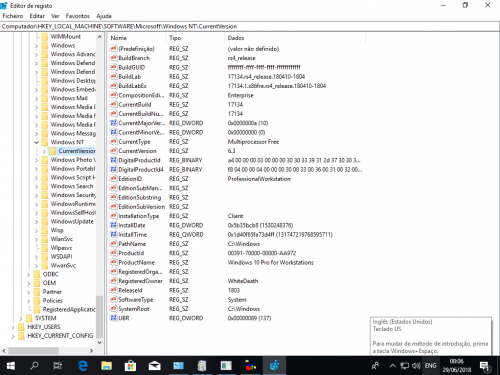Click the registry path address bar

tap(250, 26)
